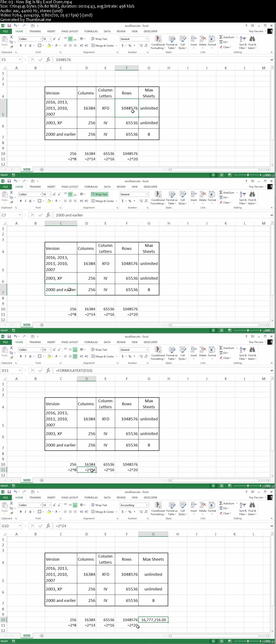This screenshot has height=644, width=276.
Task: Add a new sheet in the D11 window
Action: coord(42,480)
